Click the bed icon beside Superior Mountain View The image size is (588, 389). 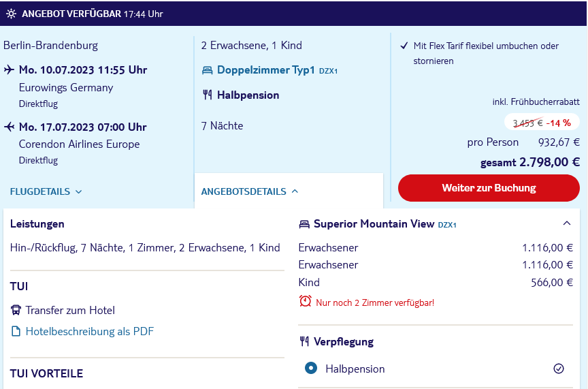[304, 224]
